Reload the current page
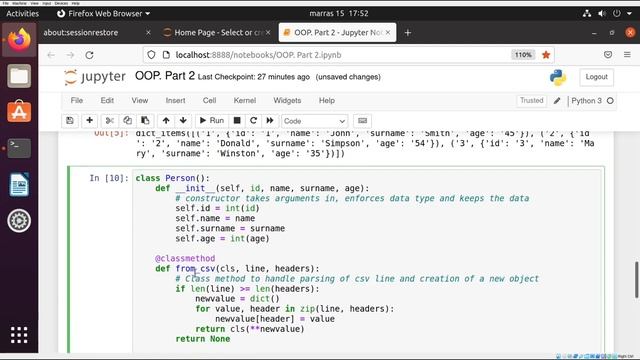 (89, 55)
